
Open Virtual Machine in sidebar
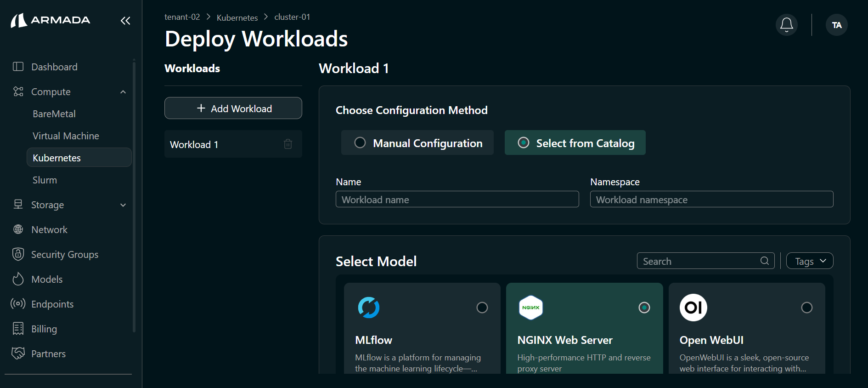[66, 136]
